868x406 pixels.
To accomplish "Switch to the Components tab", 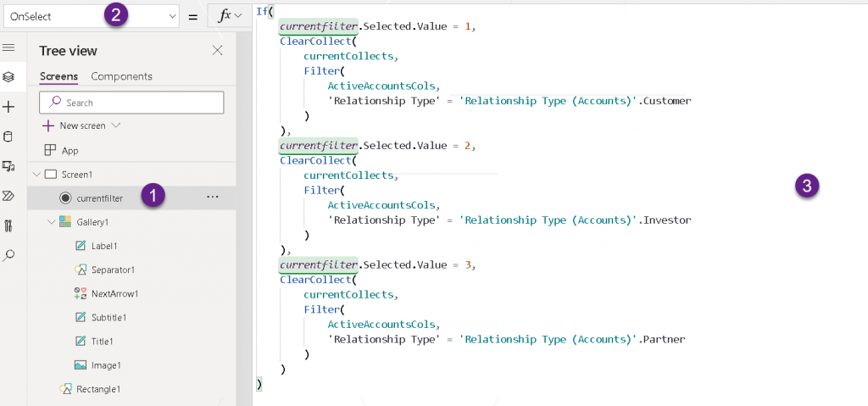I will pyautogui.click(x=121, y=76).
